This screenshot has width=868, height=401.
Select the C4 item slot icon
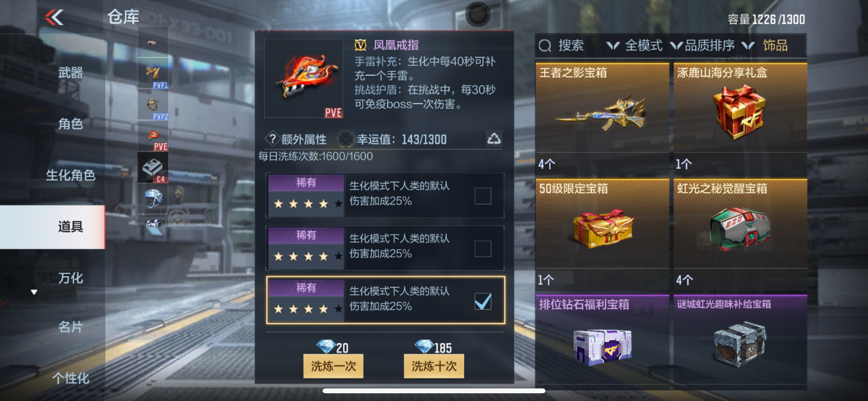[153, 168]
